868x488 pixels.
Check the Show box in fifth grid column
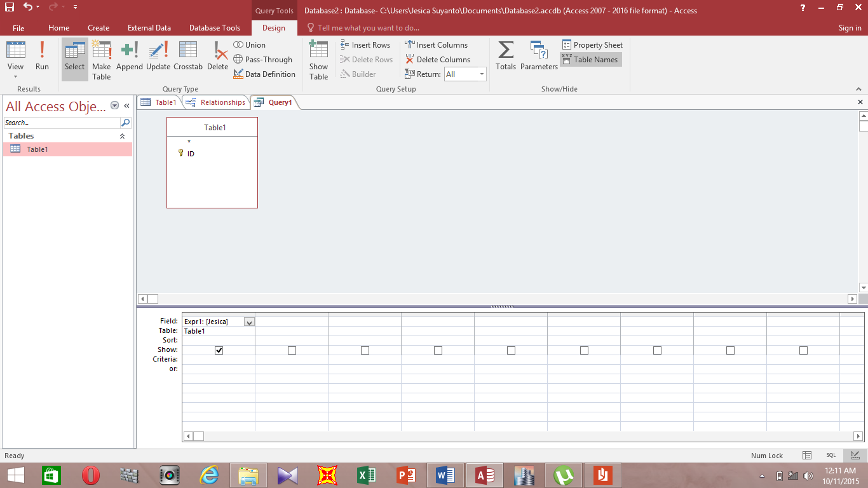click(x=511, y=350)
